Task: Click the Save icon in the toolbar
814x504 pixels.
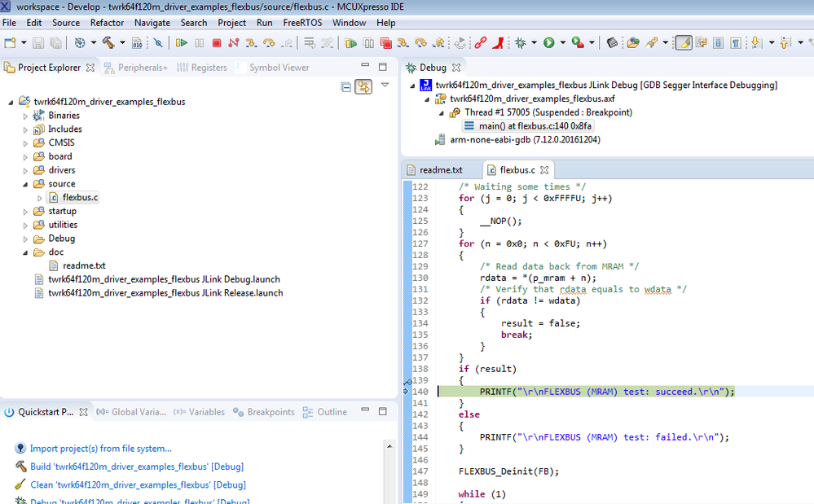Action: tap(39, 42)
